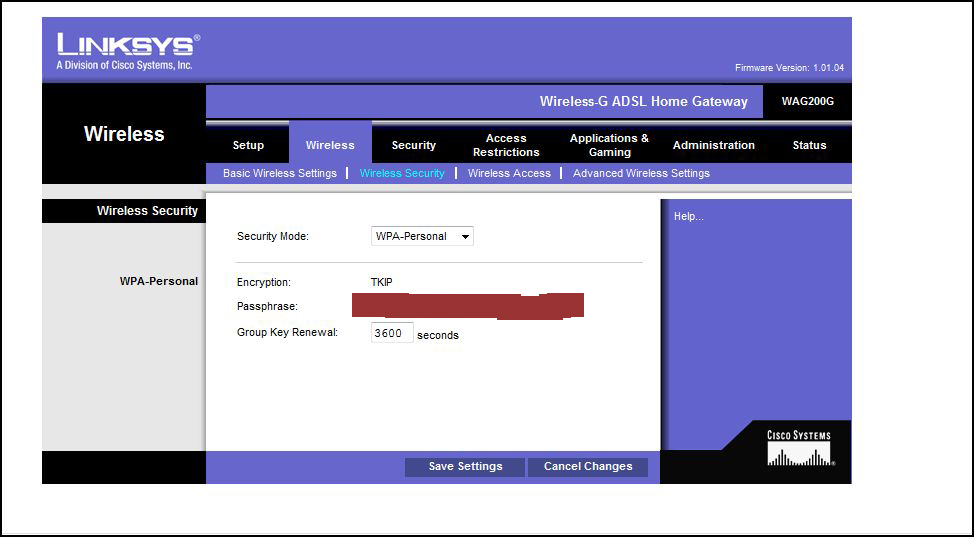Click the Passphrase field
This screenshot has height=537, width=974.
(x=468, y=306)
